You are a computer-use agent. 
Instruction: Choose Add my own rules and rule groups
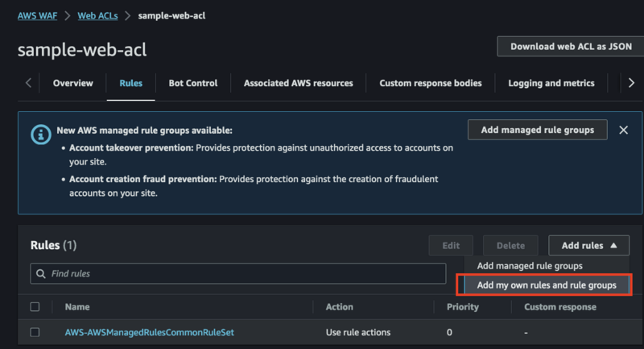547,285
